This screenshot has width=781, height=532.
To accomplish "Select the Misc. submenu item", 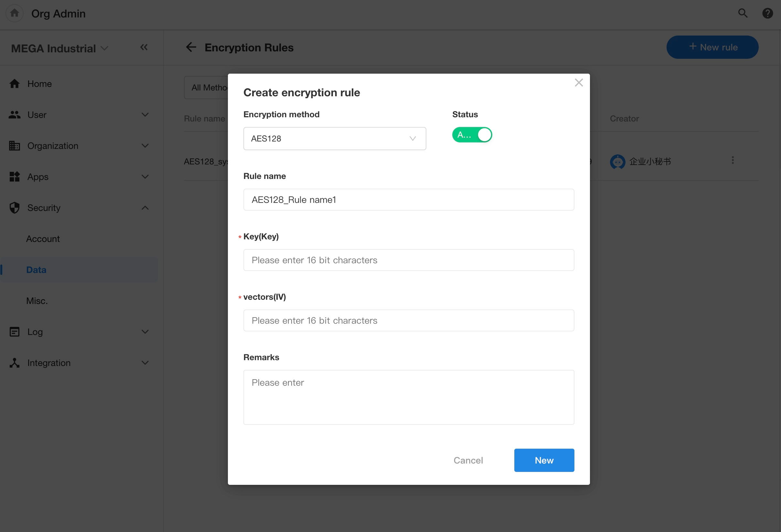I will (x=37, y=301).
